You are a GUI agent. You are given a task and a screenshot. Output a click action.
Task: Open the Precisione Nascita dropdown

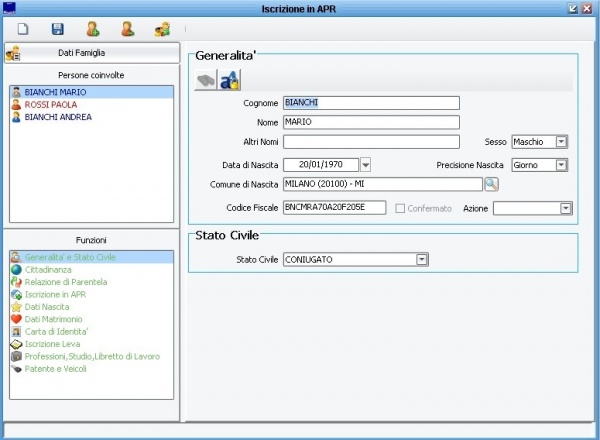tap(561, 164)
